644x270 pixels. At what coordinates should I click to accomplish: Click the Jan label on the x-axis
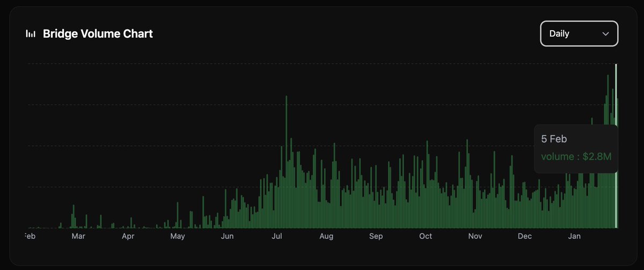[575, 236]
